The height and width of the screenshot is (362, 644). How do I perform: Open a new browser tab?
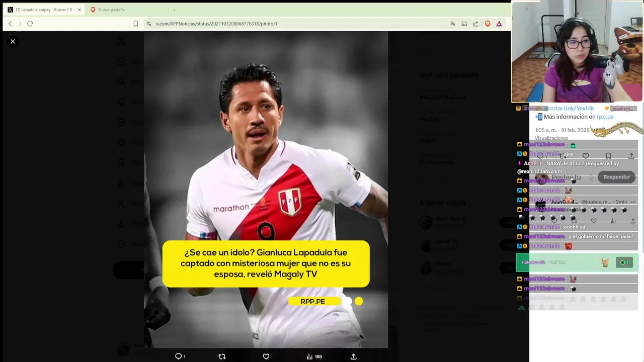click(174, 10)
